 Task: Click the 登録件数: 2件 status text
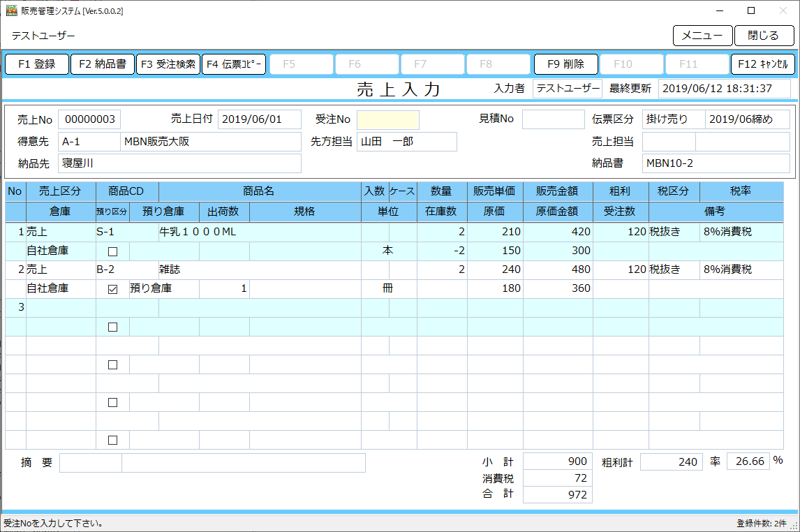point(762,524)
